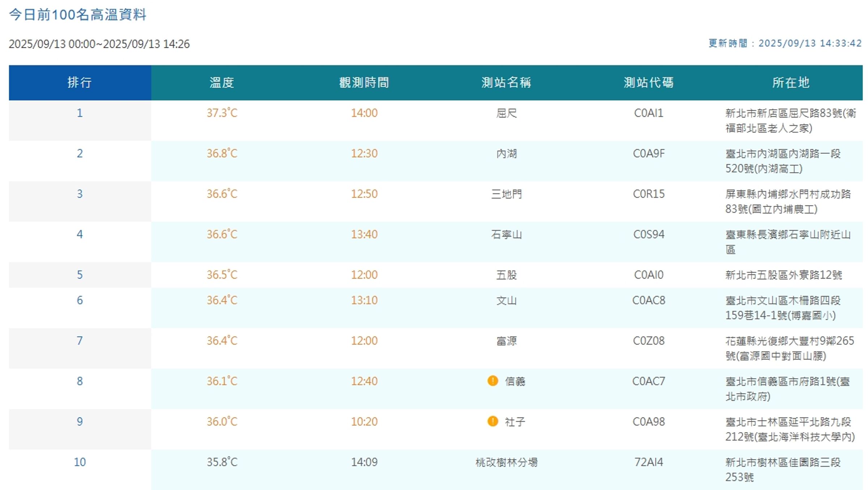
Task: Click observation time 14:09
Action: [364, 462]
